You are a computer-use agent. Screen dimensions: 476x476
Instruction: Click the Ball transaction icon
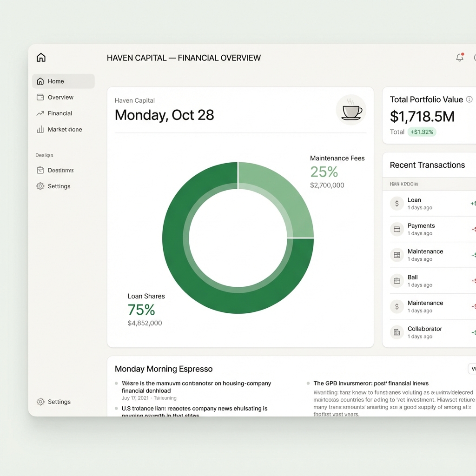coord(397,281)
